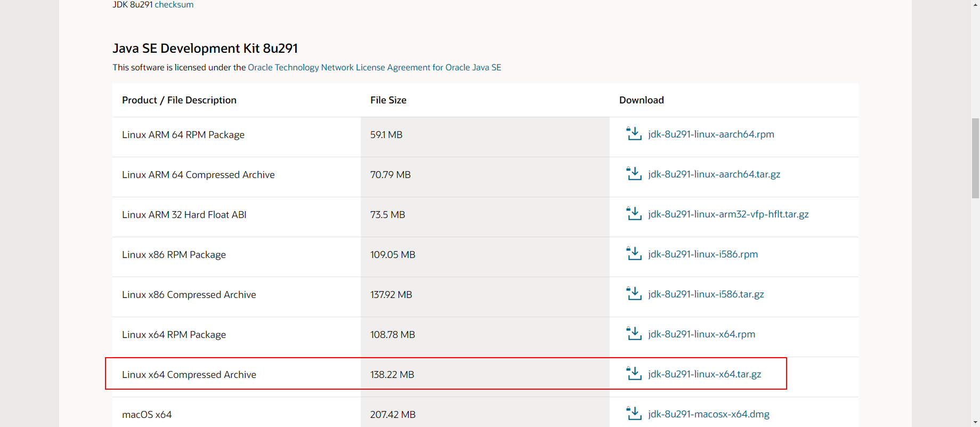Download jdk-8u291-linux-i586.tar.gz link
The image size is (980, 427).
coord(706,294)
